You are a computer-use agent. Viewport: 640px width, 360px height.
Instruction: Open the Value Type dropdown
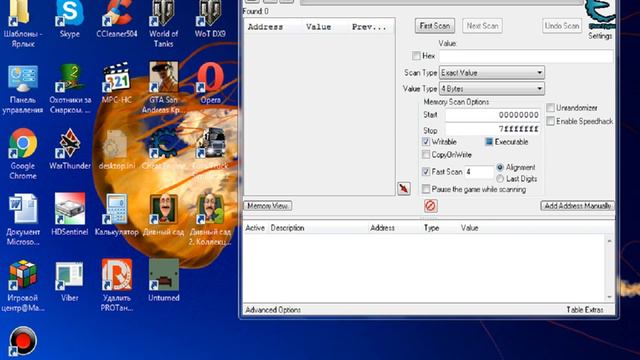[x=491, y=89]
